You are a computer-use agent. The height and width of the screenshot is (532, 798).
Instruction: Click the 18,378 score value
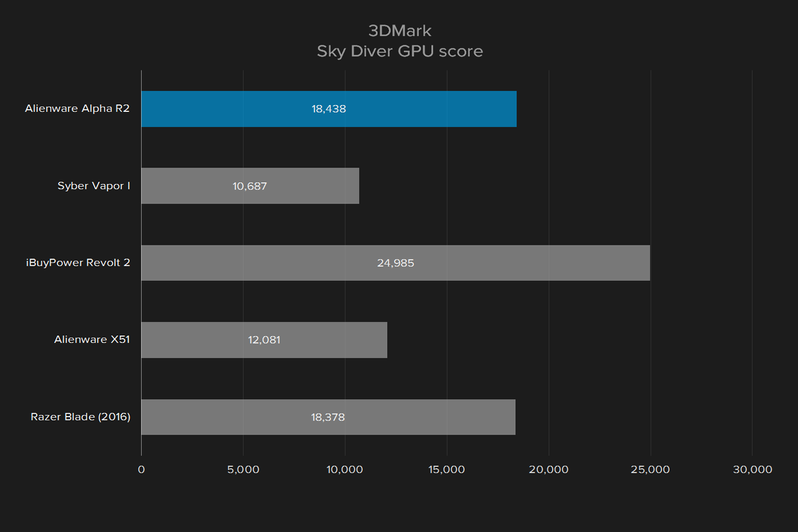pyautogui.click(x=328, y=417)
